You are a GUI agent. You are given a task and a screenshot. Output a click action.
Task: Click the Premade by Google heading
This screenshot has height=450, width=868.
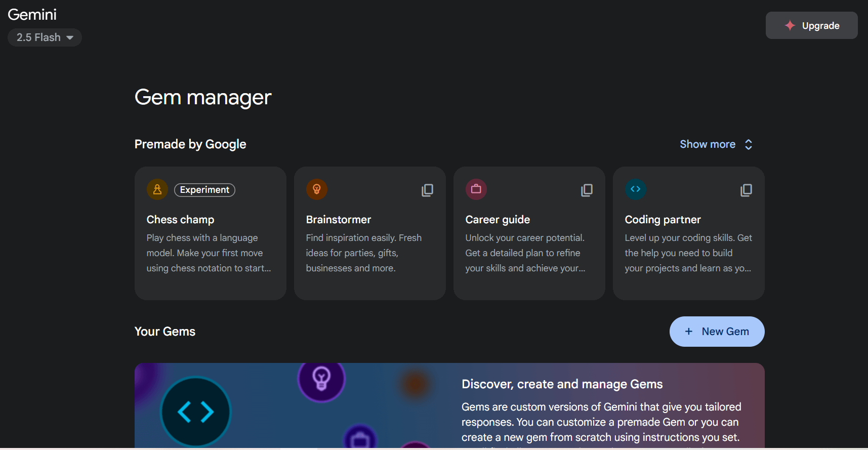[x=190, y=144]
